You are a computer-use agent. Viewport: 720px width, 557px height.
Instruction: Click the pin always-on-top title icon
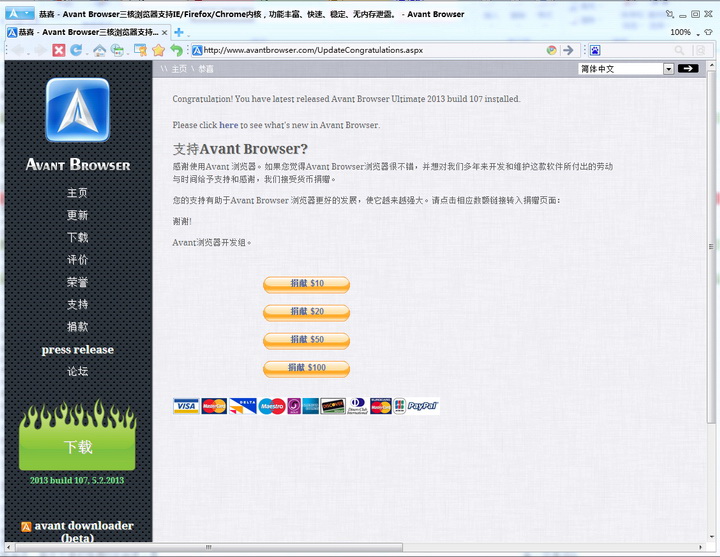click(670, 14)
